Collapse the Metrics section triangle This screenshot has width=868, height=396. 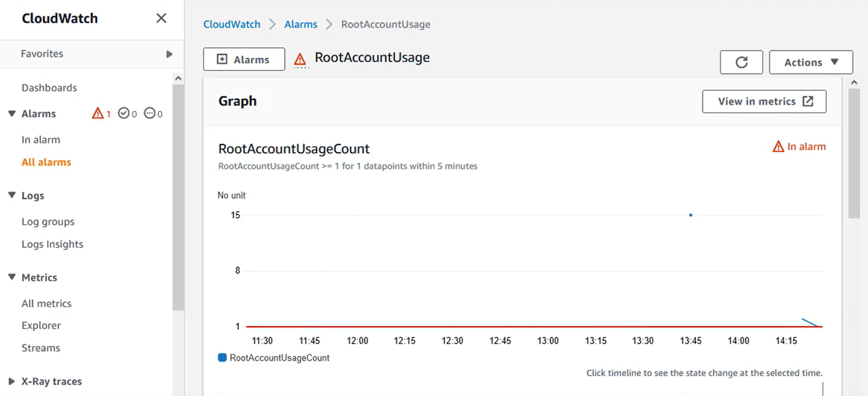(x=12, y=277)
